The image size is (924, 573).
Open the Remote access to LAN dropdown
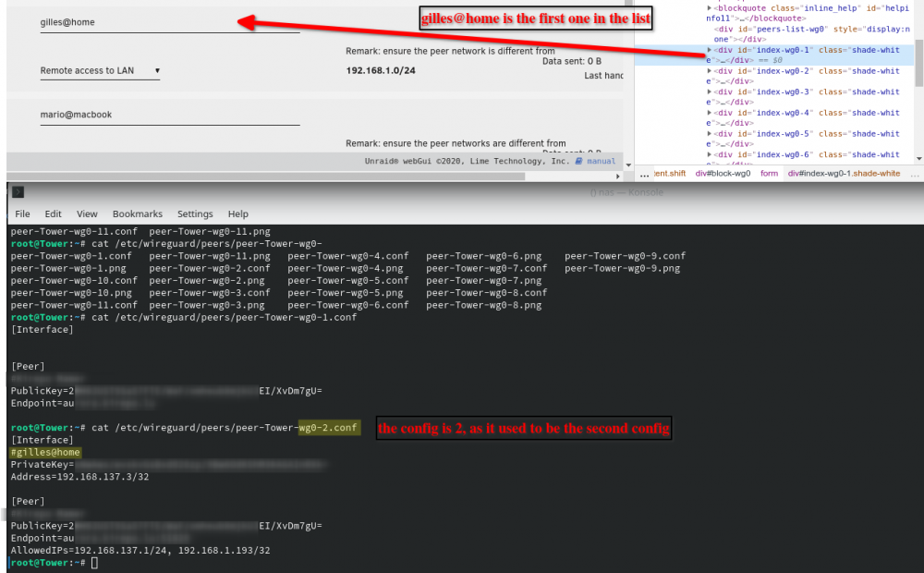(x=100, y=71)
